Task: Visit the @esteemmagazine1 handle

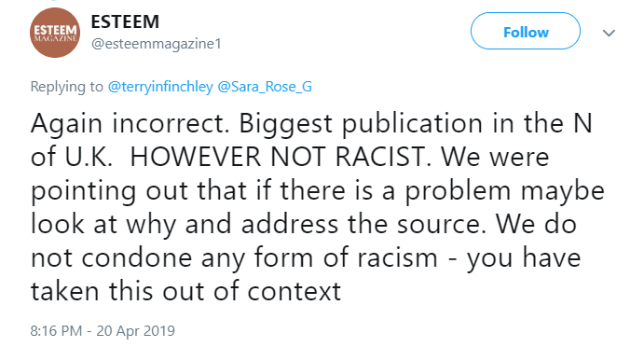Action: click(156, 44)
